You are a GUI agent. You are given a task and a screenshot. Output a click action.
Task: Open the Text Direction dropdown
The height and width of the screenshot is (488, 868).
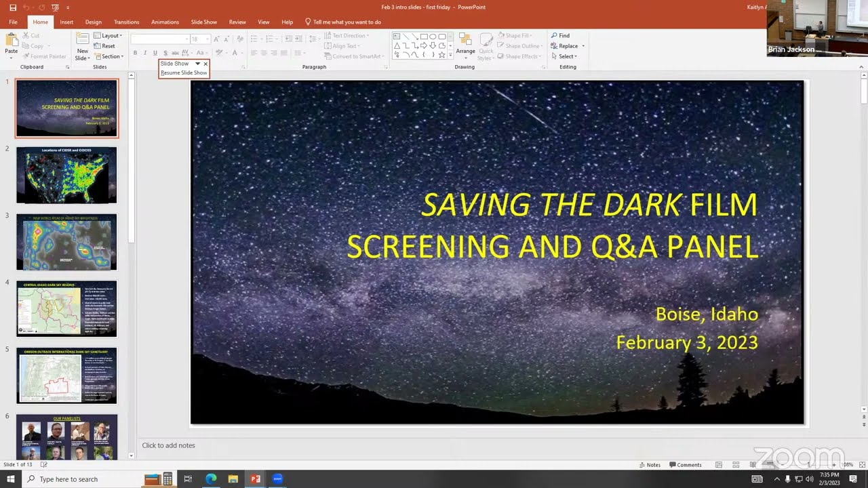347,36
